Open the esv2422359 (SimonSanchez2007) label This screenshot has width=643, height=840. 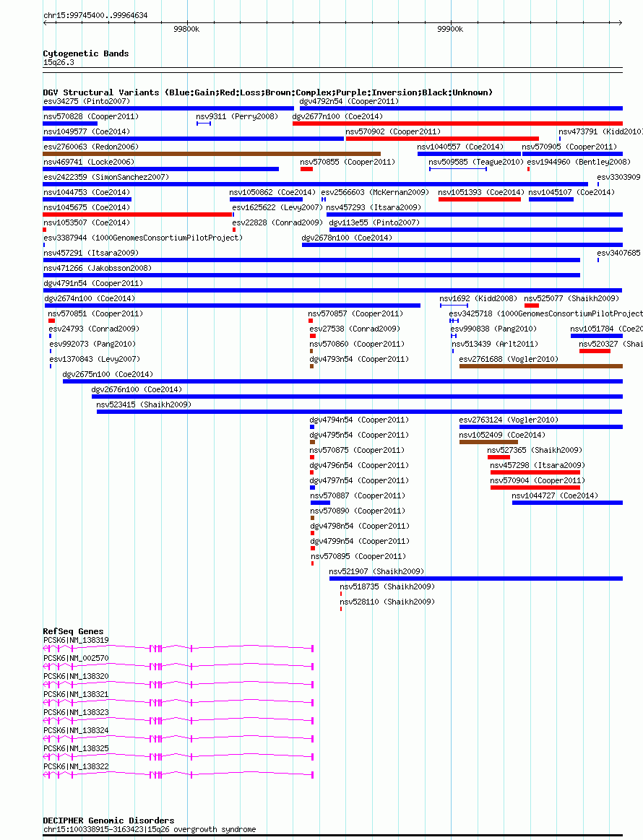tap(106, 177)
